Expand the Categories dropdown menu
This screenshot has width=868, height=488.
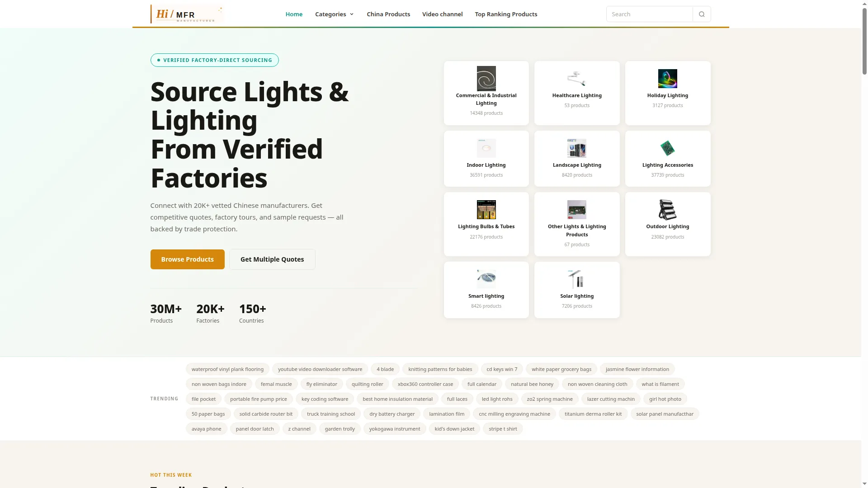tap(334, 14)
